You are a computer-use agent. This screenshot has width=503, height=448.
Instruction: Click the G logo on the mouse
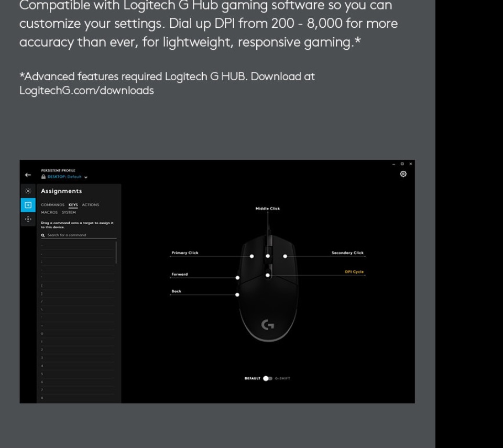pyautogui.click(x=267, y=325)
